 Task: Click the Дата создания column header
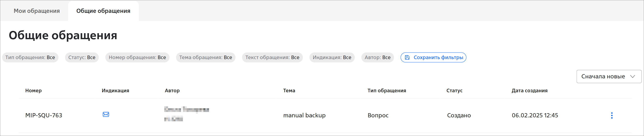tap(529, 91)
